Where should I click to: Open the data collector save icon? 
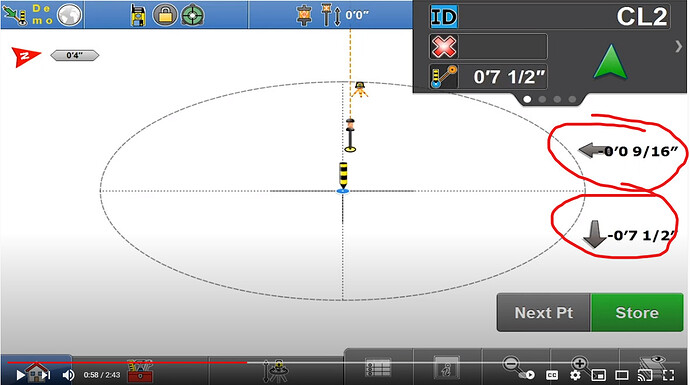pos(138,15)
